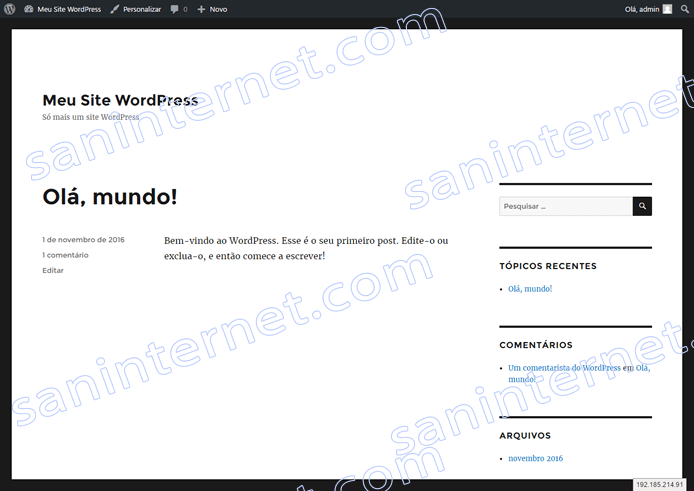Click the admin avatar thumbnail
Image resolution: width=694 pixels, height=491 pixels.
[667, 9]
